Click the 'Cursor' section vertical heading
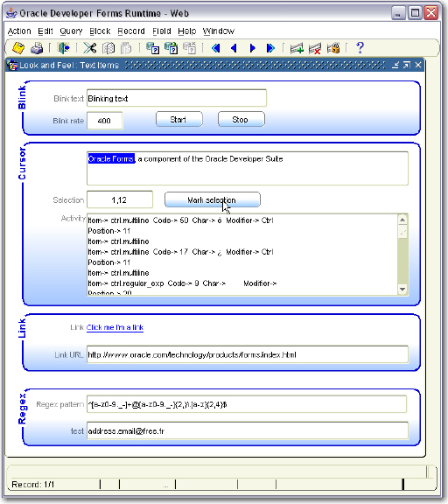448x504 pixels. [22, 164]
